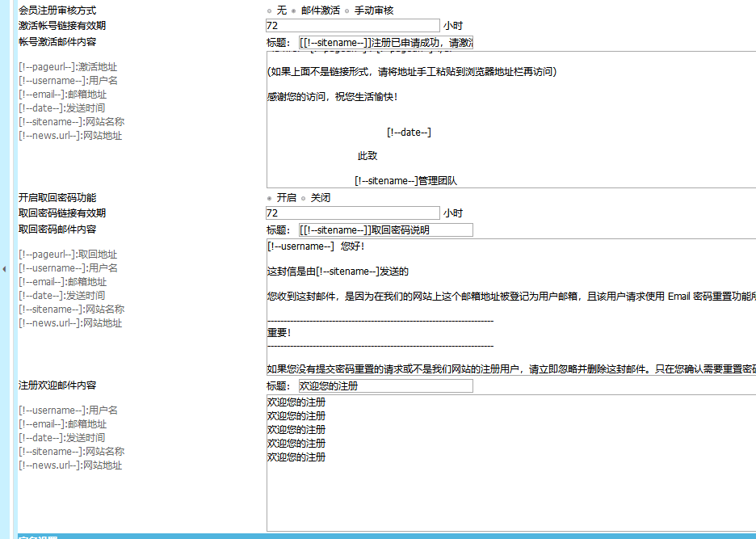Place cursor on [!--date--] in activation email

409,133
